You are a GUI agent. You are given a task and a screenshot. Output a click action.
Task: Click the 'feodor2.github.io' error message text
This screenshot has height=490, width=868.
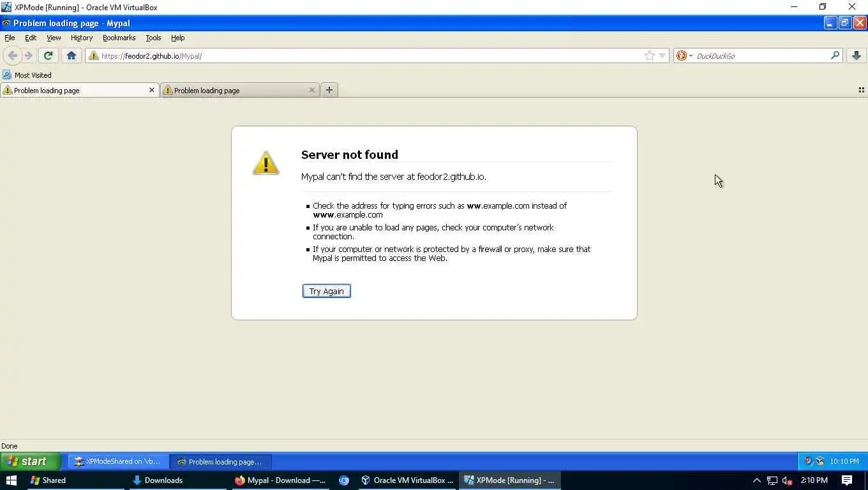[x=393, y=177]
